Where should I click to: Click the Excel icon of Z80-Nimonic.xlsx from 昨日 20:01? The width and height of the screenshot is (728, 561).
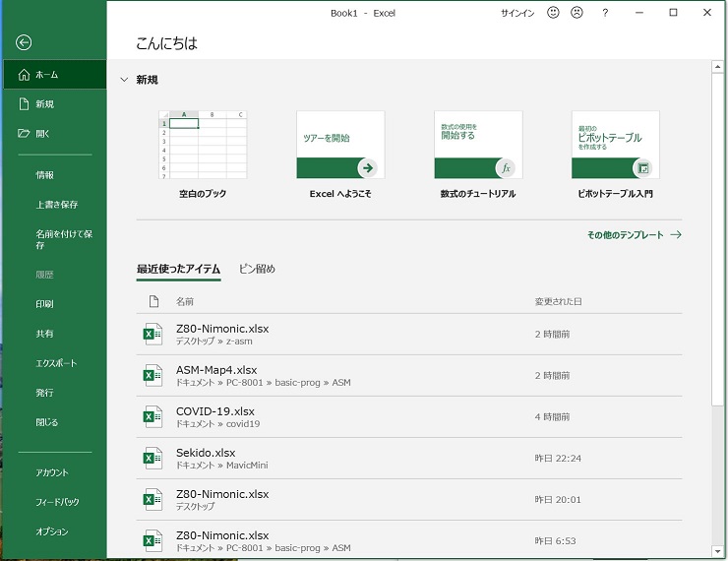tap(152, 499)
